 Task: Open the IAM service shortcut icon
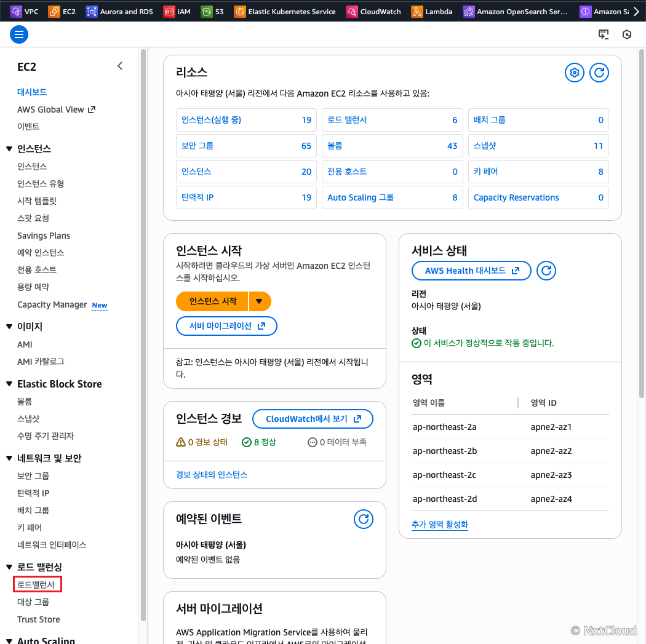[x=169, y=12]
